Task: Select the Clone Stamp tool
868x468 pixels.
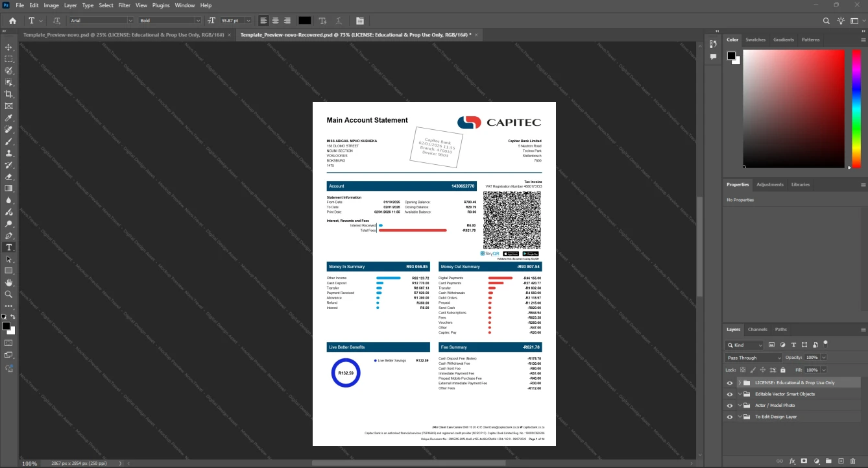Action: tap(9, 153)
